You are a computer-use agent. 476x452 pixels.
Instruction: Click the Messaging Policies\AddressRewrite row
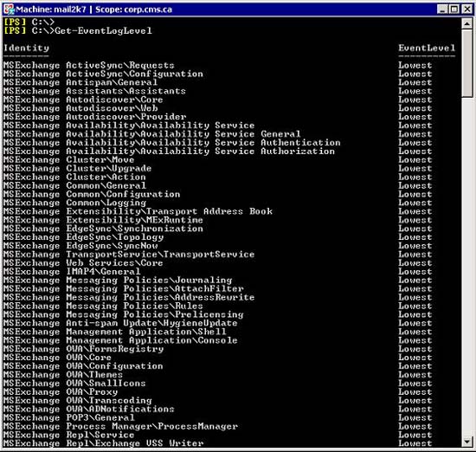coord(217,297)
